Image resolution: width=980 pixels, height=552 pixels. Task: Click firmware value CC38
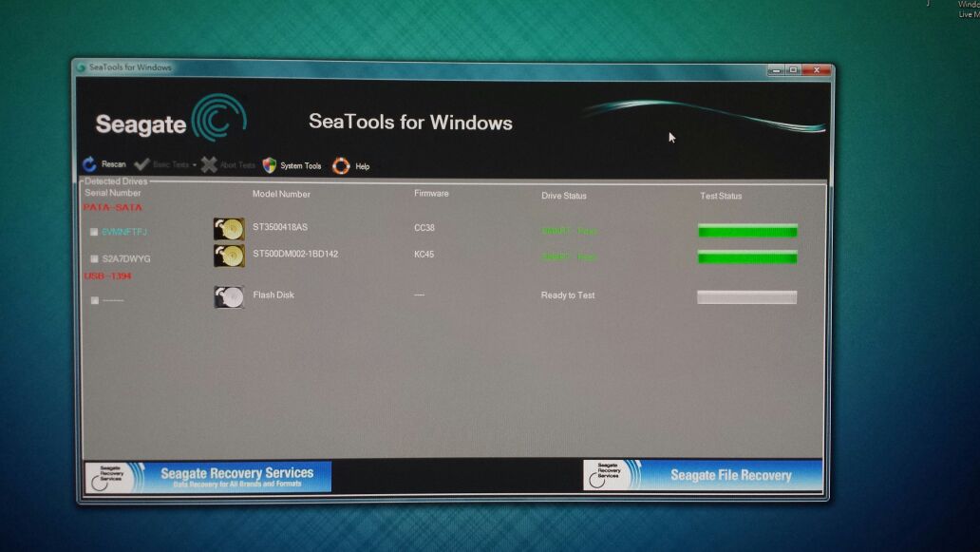coord(424,228)
